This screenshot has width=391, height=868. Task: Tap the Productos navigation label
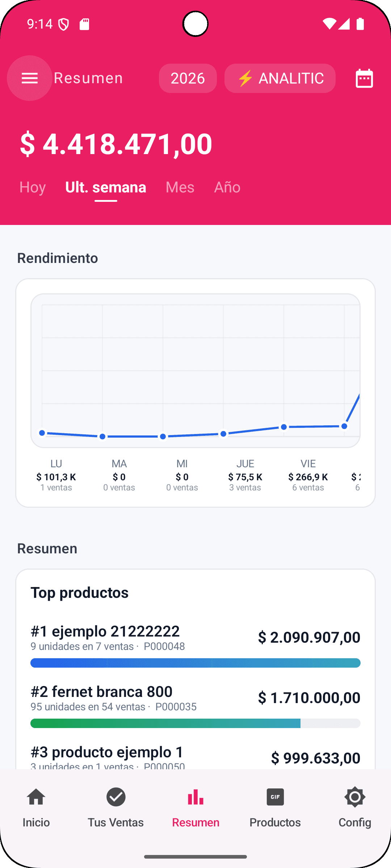[275, 822]
